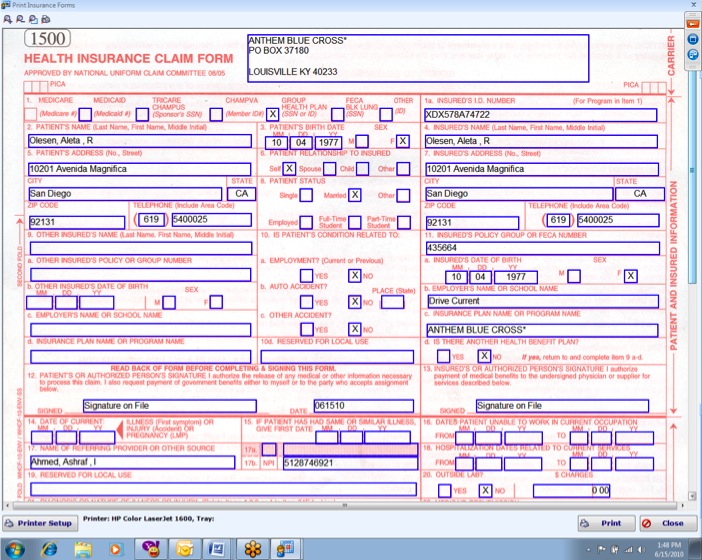
Task: Click the fourth zoom toolbar icon
Action: [46, 19]
